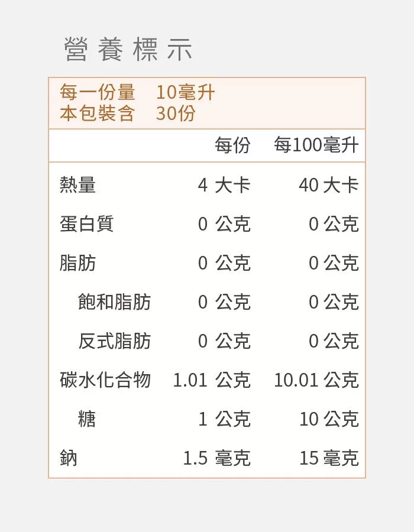The image size is (414, 532).
Task: Click the 本包裝含 30份 line
Action: (128, 113)
